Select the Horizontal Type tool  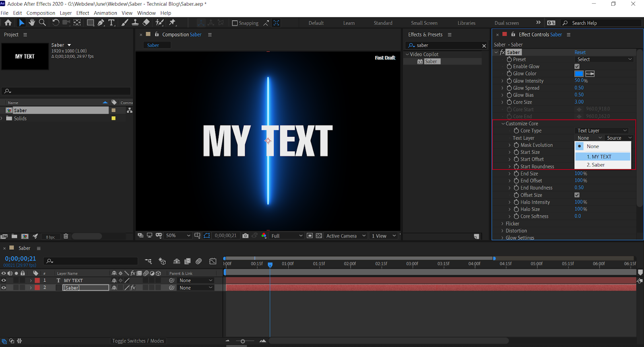point(111,23)
